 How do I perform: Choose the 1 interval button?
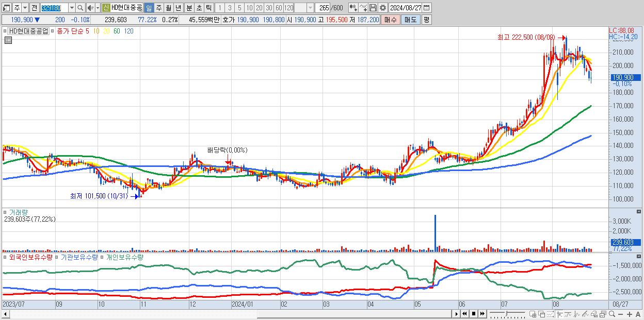(219, 8)
